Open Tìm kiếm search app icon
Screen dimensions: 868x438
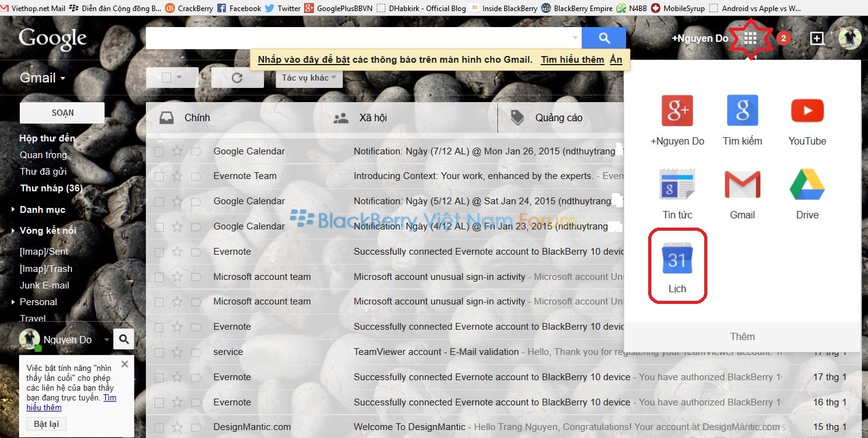[x=742, y=120]
